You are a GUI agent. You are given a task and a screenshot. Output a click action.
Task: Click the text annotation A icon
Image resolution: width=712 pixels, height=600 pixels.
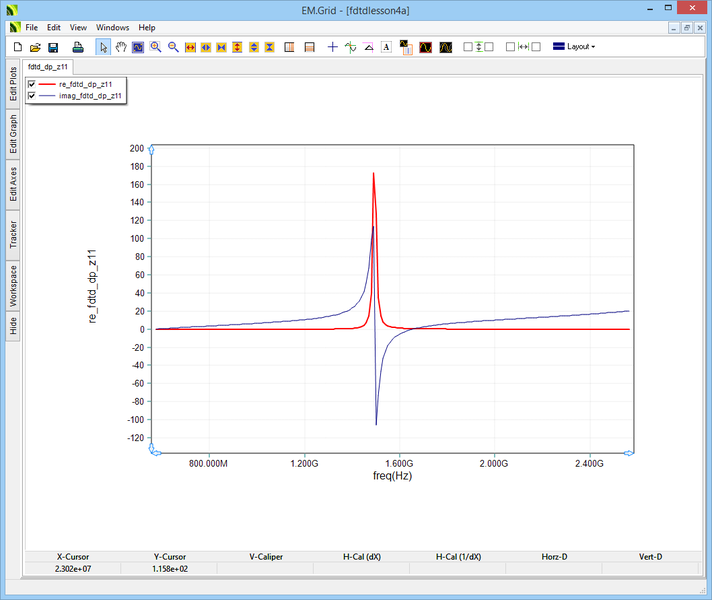click(386, 47)
